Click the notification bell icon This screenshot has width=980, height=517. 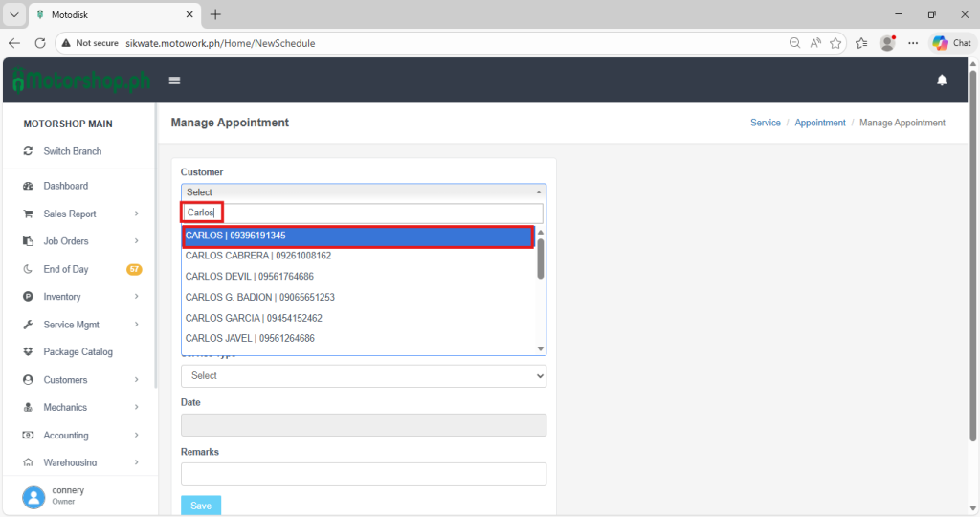coord(942,80)
